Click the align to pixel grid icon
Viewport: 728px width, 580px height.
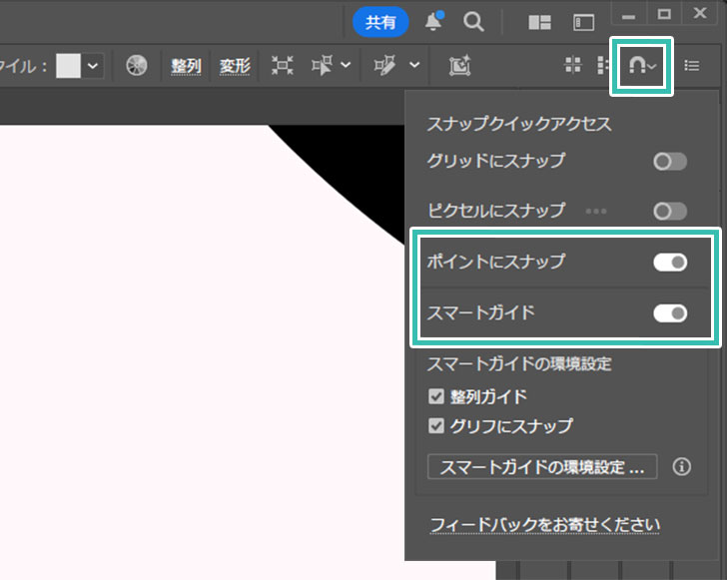[x=573, y=66]
